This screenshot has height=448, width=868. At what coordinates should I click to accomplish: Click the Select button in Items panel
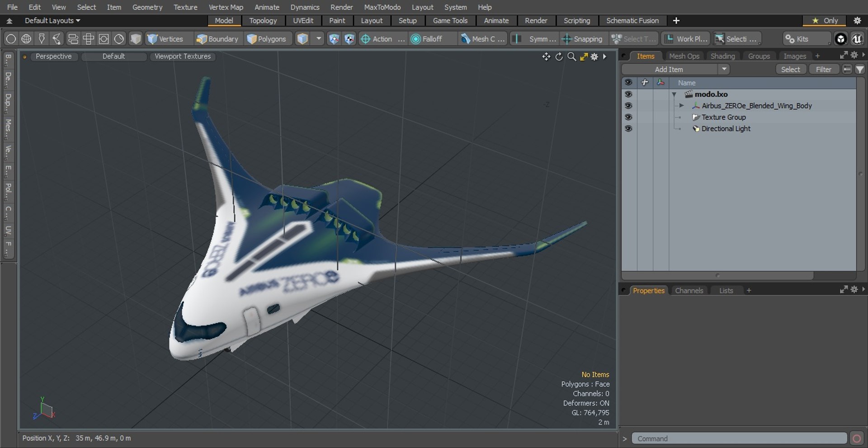click(790, 69)
